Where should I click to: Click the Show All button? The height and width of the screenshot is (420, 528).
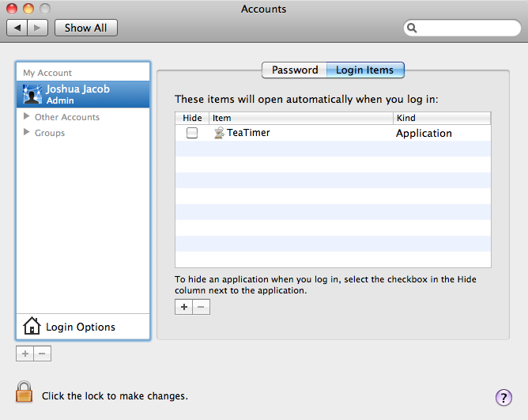(86, 28)
